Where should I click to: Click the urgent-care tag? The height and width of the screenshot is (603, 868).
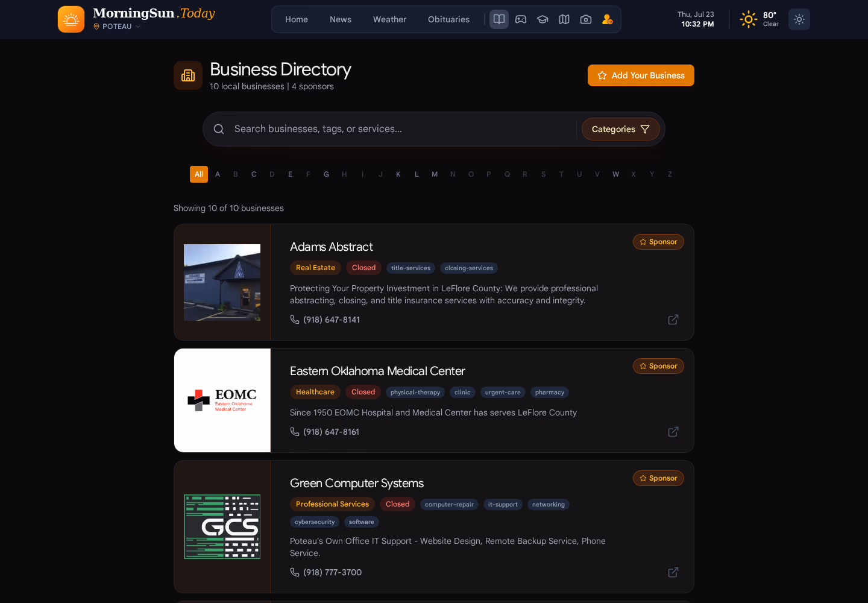click(x=503, y=393)
